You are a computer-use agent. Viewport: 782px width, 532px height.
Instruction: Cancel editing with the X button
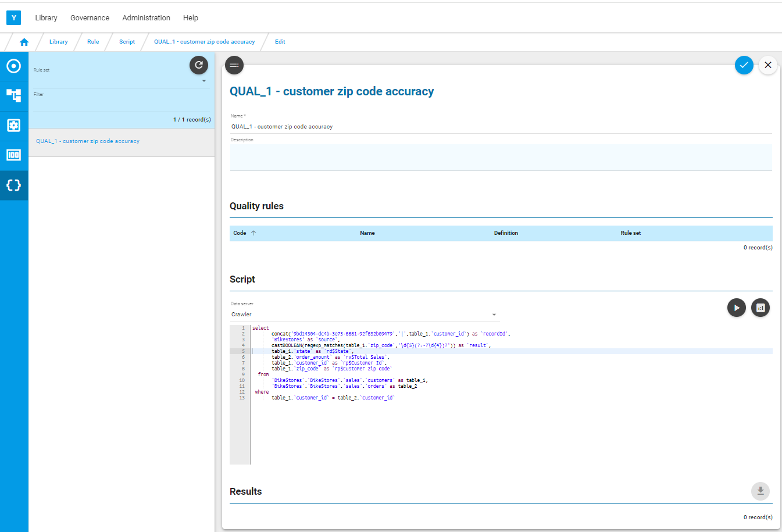coord(768,65)
